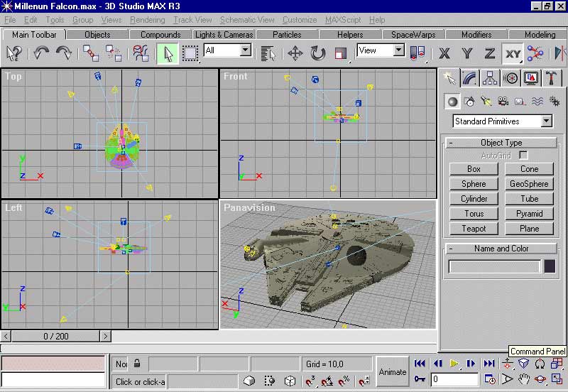Click the GeoSphere primitive button
This screenshot has height=392, width=568.
529,184
